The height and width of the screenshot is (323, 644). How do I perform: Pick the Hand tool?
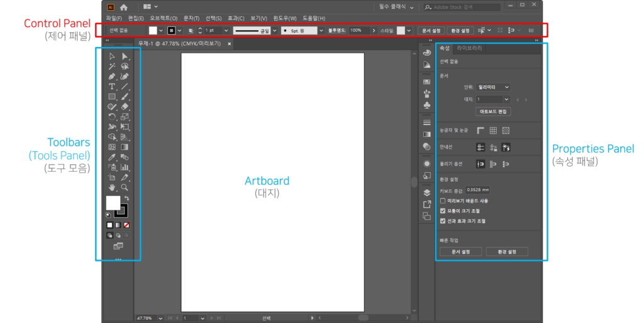(x=112, y=187)
